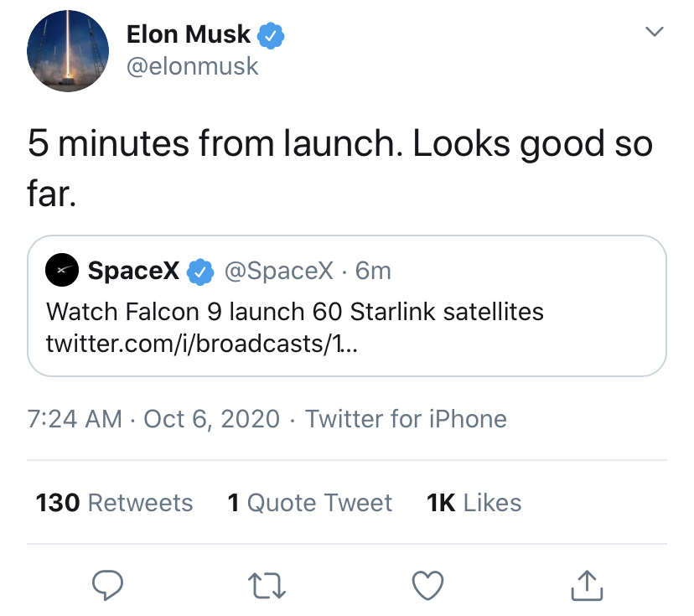694x616 pixels.
Task: Retweet this tweet using the arrows icon
Action: 269,585
